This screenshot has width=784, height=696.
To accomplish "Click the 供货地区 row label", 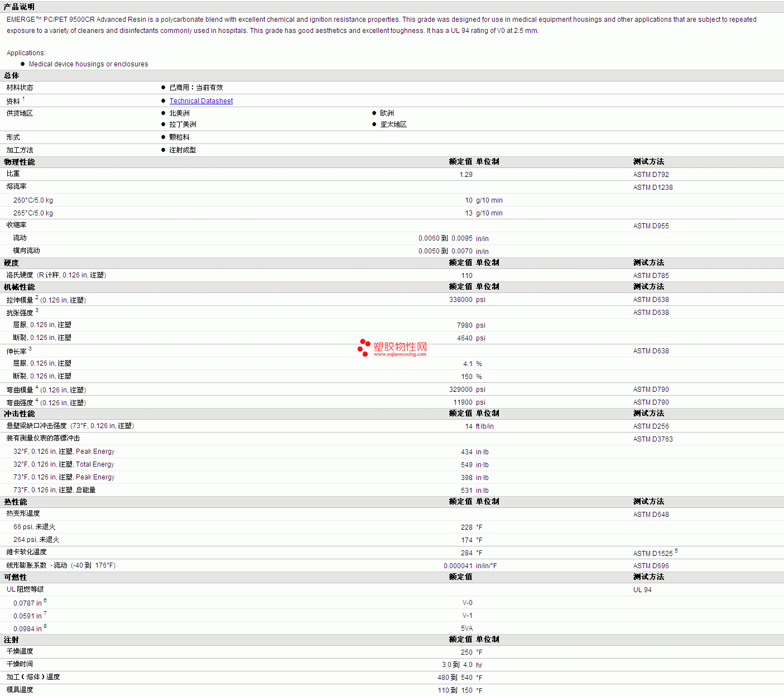I will pos(20,113).
